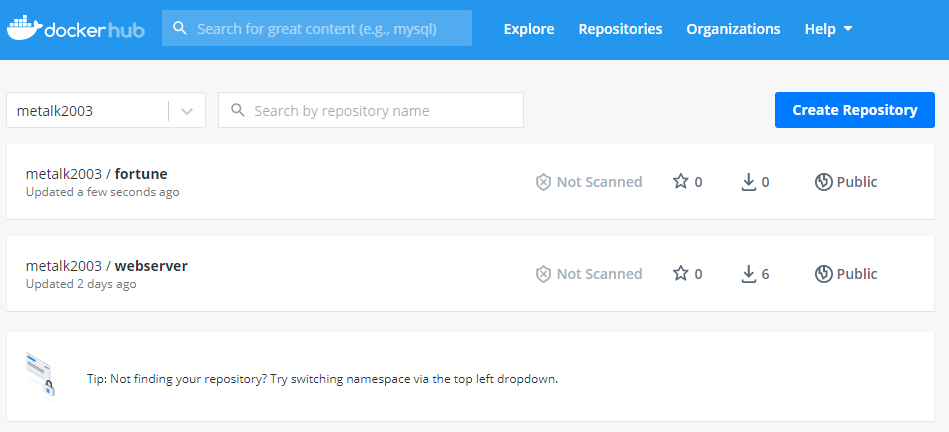
Task: Click the 'Public' label on webserver row
Action: [856, 274]
